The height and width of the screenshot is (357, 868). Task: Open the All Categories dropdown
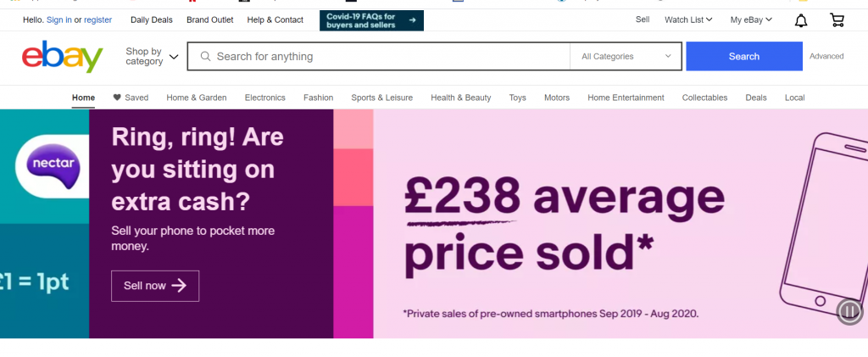pos(626,57)
